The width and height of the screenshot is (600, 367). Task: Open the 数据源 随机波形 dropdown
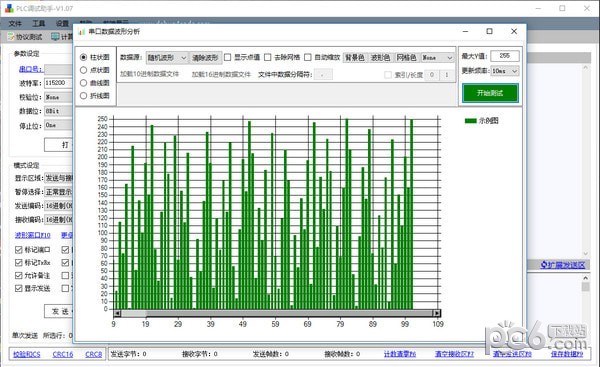(x=167, y=58)
